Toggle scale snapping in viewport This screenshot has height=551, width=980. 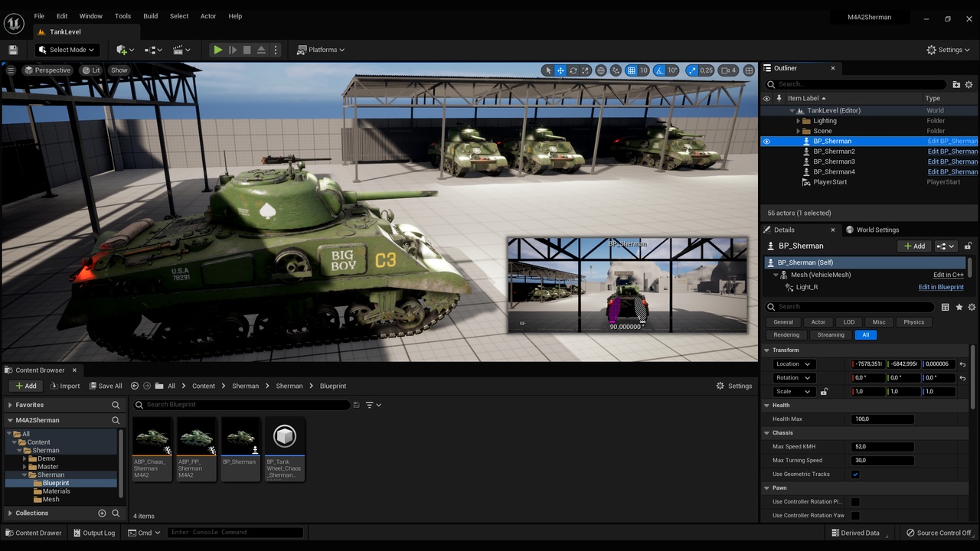pos(692,70)
